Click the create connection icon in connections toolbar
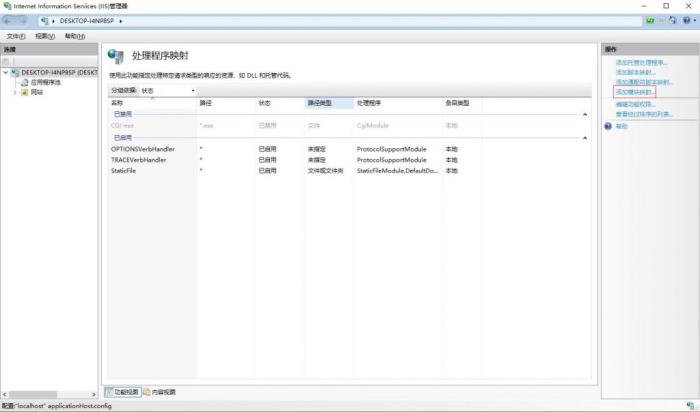 pos(5,62)
